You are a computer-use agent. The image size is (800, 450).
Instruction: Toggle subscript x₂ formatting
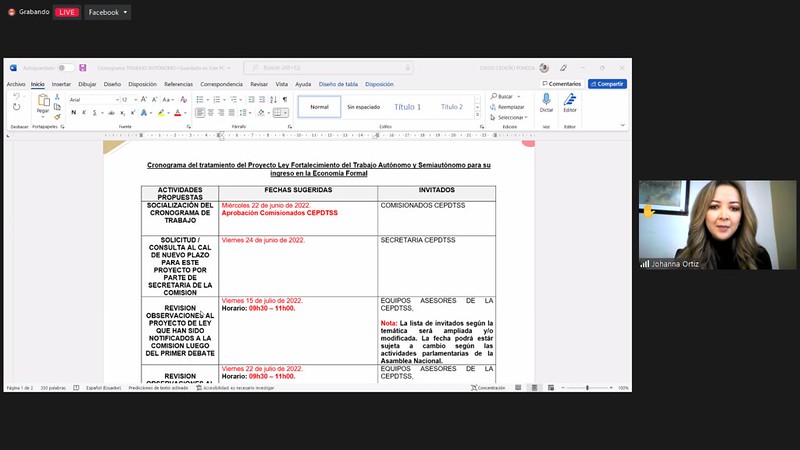[122, 113]
